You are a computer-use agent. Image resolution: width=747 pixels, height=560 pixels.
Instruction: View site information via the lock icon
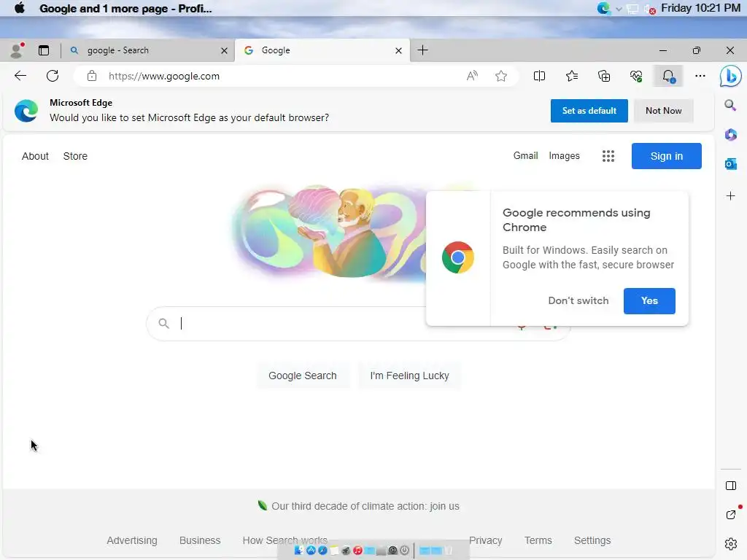[92, 76]
